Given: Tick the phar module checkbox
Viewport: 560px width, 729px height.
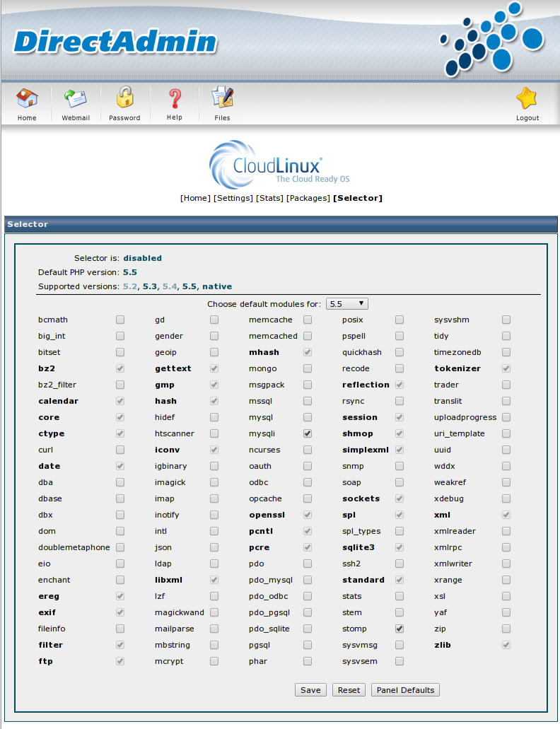Looking at the screenshot, I should coord(308,662).
